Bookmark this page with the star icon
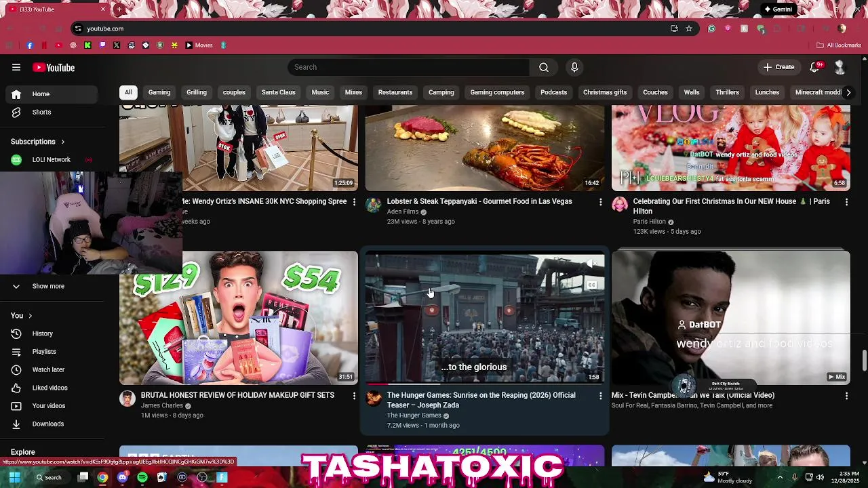The width and height of the screenshot is (868, 488). pos(689,28)
